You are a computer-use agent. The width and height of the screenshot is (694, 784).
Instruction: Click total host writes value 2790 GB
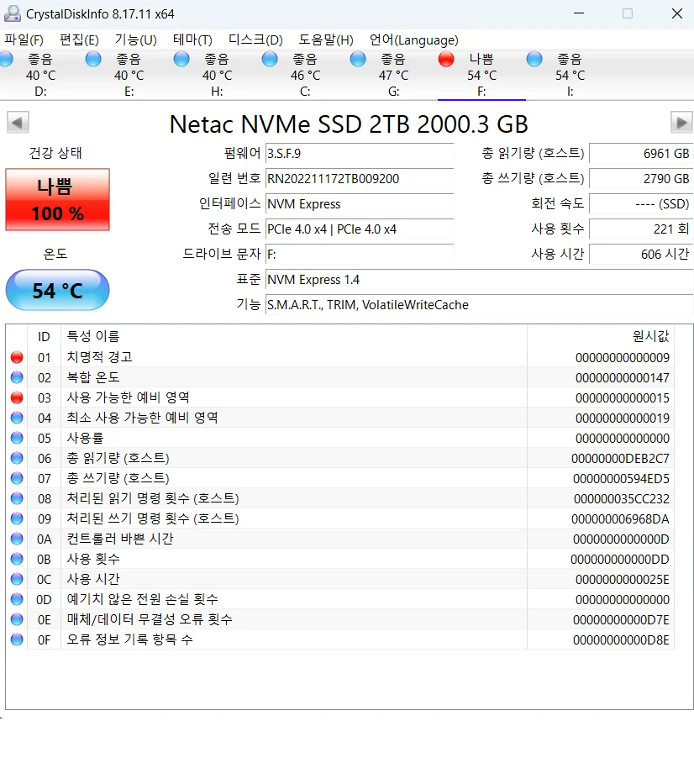(641, 178)
